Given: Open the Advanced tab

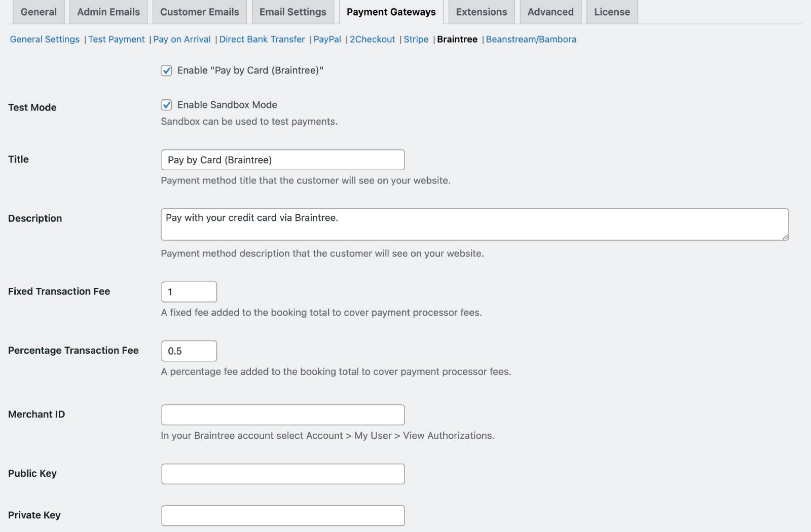Looking at the screenshot, I should pos(550,12).
